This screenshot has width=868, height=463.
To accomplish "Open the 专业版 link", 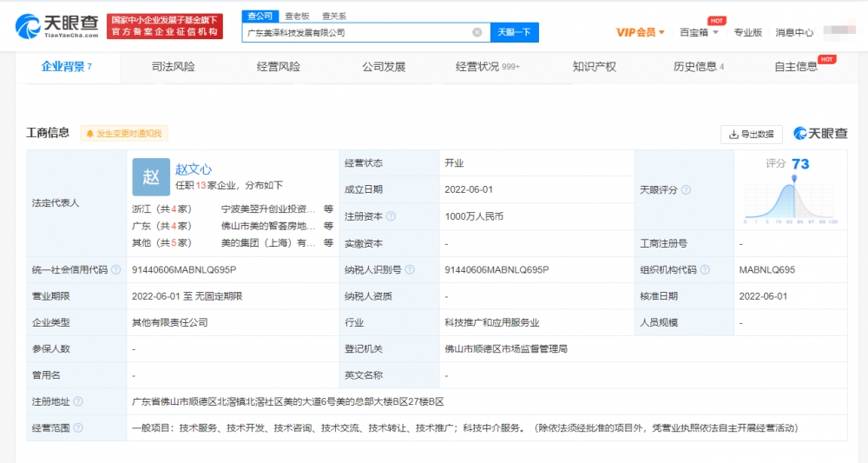I will 748,33.
